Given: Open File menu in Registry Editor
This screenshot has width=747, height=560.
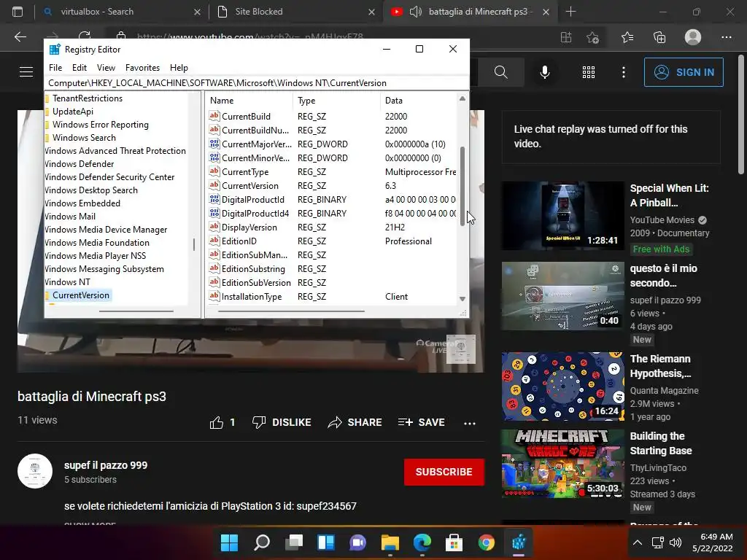Looking at the screenshot, I should (x=55, y=68).
